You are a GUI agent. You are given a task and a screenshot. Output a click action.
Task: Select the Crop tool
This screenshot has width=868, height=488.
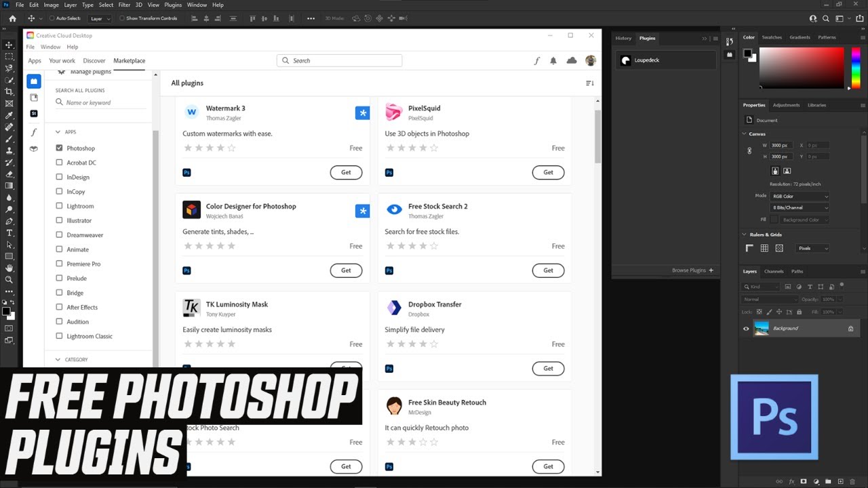(x=9, y=91)
